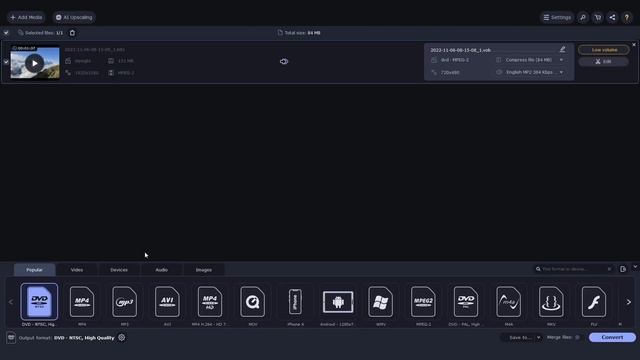The height and width of the screenshot is (360, 640).
Task: Open the custom presets icon beside format search
Action: coord(623,269)
